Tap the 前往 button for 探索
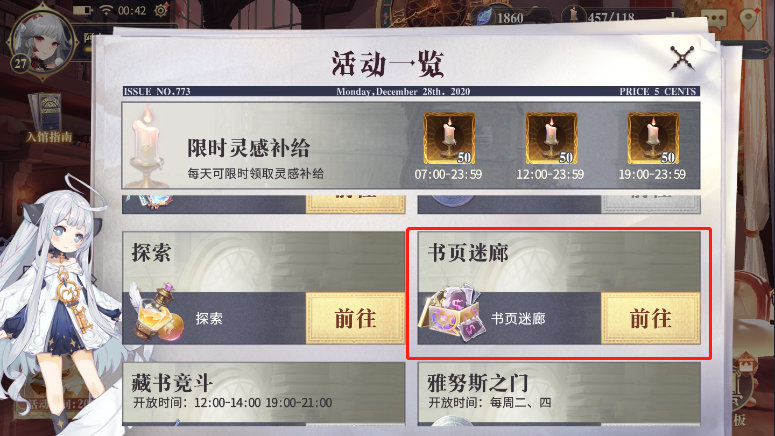Image resolution: width=775 pixels, height=436 pixels. click(355, 318)
